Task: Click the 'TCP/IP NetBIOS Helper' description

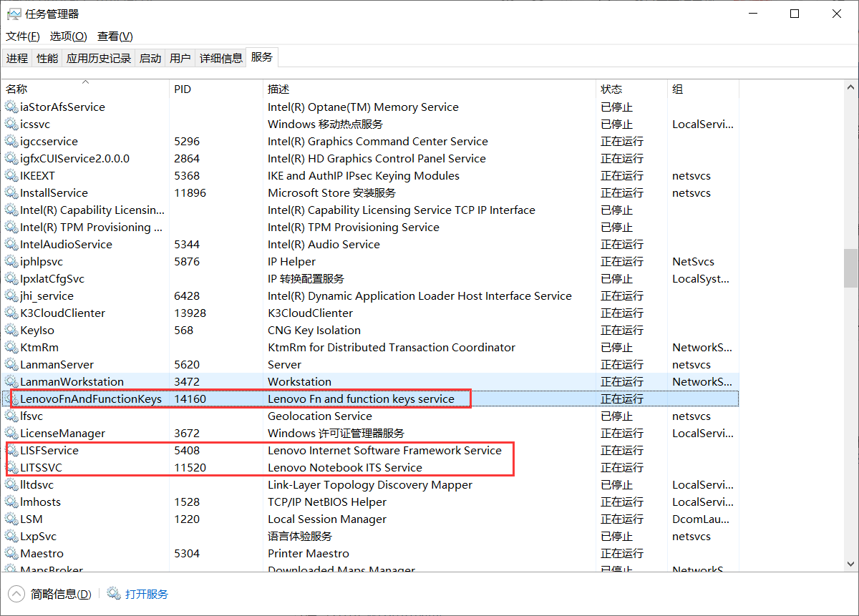Action: 327,502
